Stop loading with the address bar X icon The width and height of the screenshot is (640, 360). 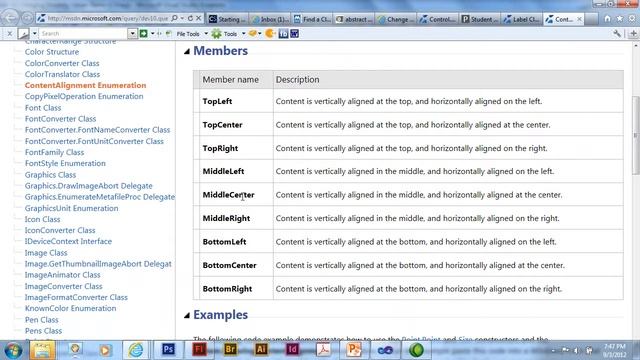[198, 18]
